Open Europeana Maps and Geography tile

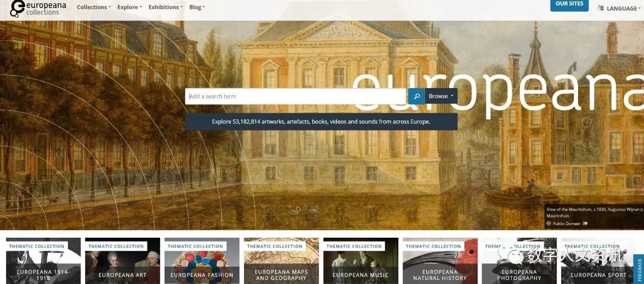[281, 261]
